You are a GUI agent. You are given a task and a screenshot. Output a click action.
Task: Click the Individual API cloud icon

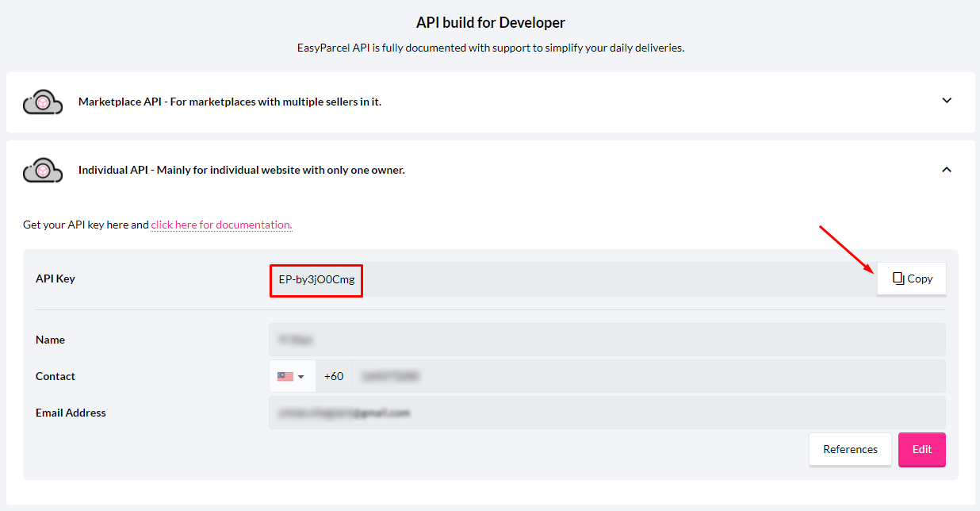click(x=43, y=170)
